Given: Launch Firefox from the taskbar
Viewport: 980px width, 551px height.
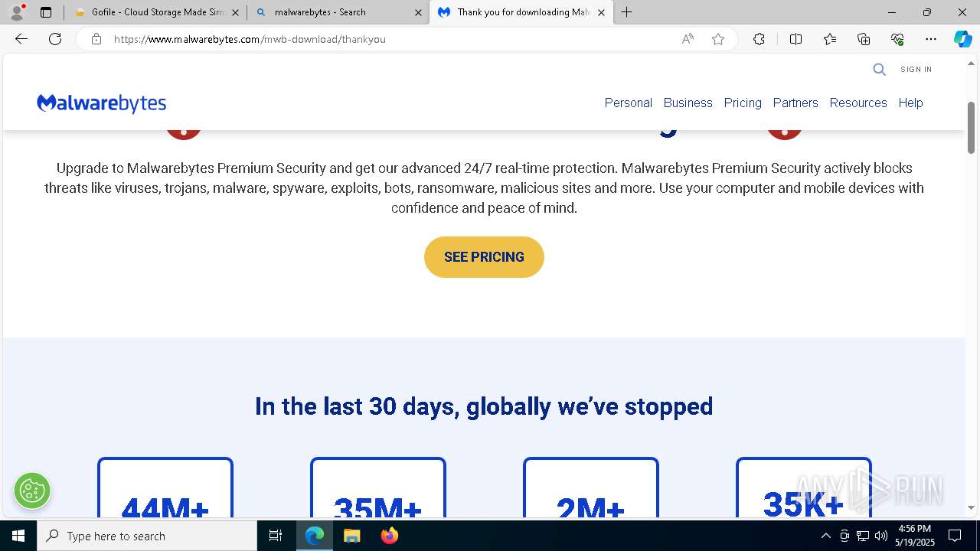Looking at the screenshot, I should point(389,536).
